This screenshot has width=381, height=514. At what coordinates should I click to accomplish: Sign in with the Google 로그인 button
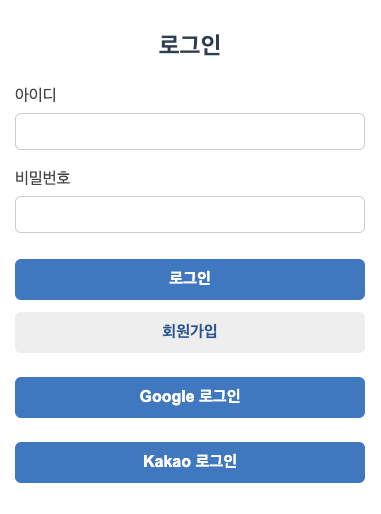(190, 397)
